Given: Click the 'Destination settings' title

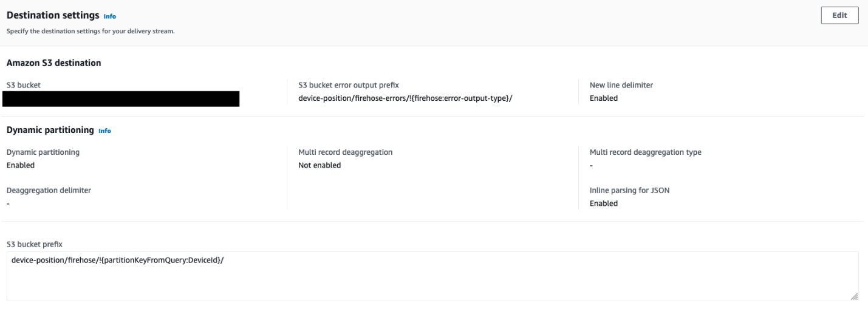Looking at the screenshot, I should coord(52,16).
